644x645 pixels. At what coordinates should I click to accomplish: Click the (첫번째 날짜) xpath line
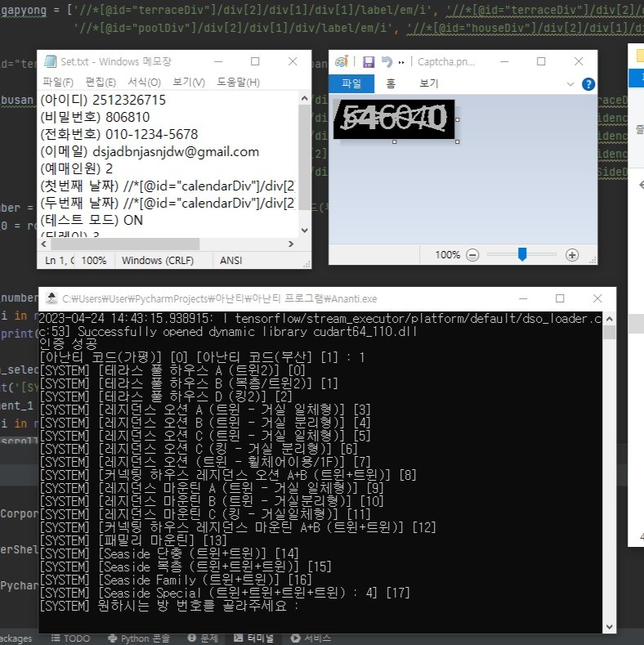(x=168, y=186)
